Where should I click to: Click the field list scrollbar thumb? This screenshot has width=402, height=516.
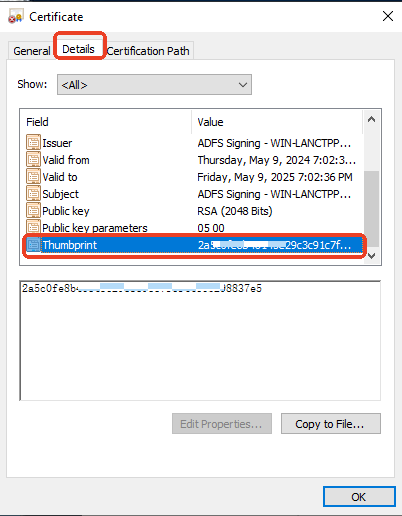[x=371, y=209]
